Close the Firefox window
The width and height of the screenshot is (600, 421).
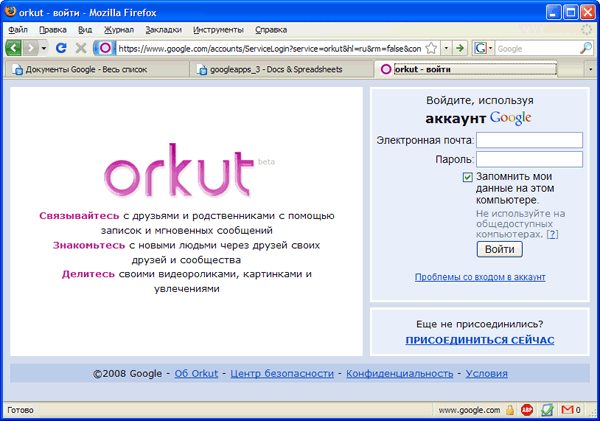(x=588, y=13)
